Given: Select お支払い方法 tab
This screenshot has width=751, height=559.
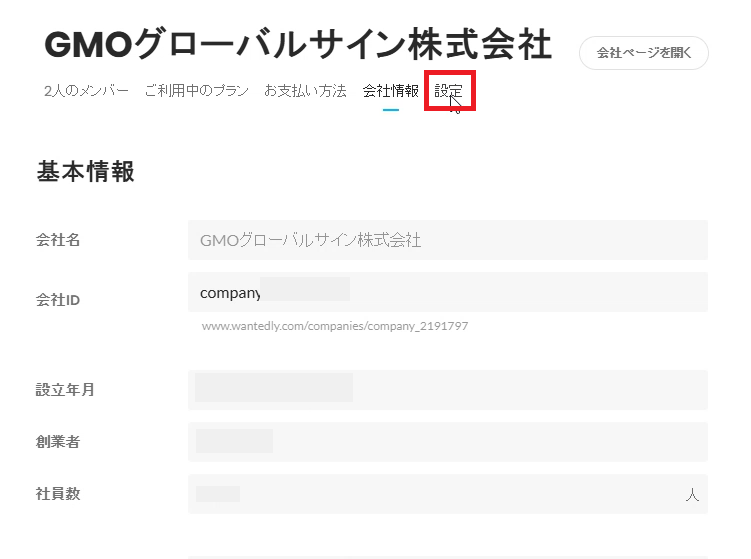Looking at the screenshot, I should pyautogui.click(x=306, y=91).
